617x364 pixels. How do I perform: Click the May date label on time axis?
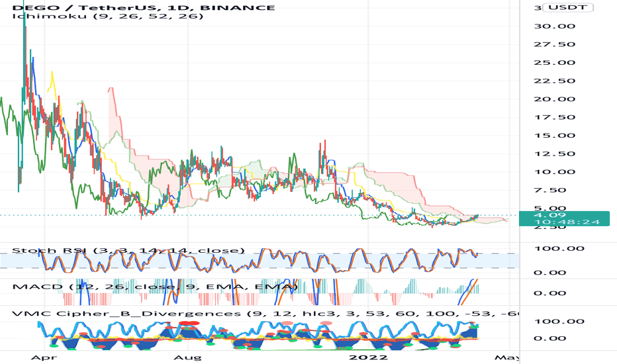pyautogui.click(x=507, y=357)
